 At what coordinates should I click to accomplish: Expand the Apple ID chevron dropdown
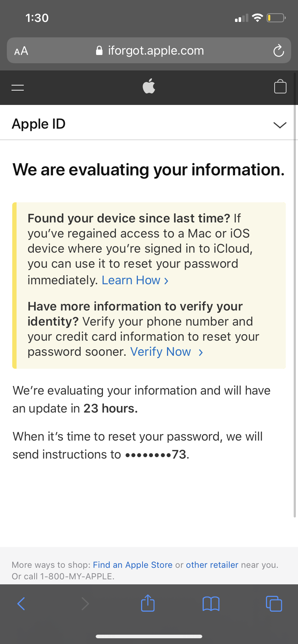pos(280,125)
